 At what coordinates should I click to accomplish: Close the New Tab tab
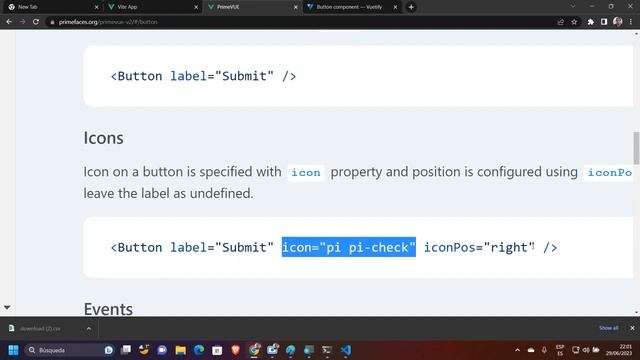point(96,7)
